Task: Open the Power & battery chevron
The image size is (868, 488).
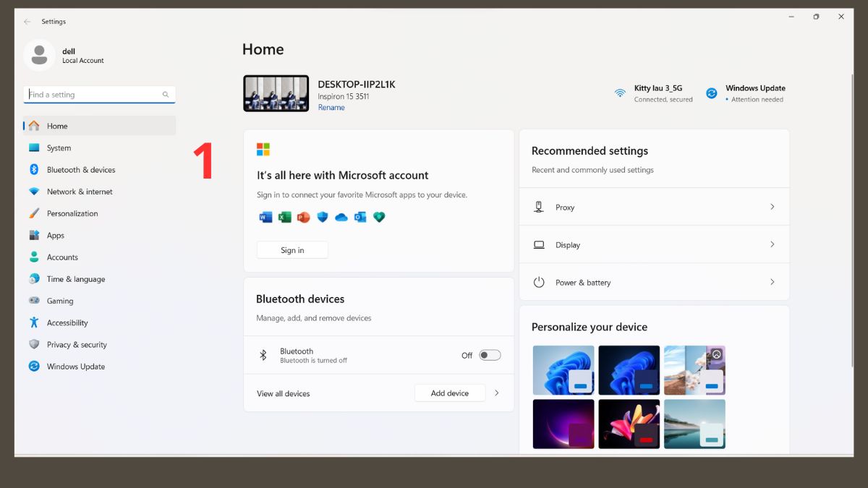Action: (x=772, y=282)
